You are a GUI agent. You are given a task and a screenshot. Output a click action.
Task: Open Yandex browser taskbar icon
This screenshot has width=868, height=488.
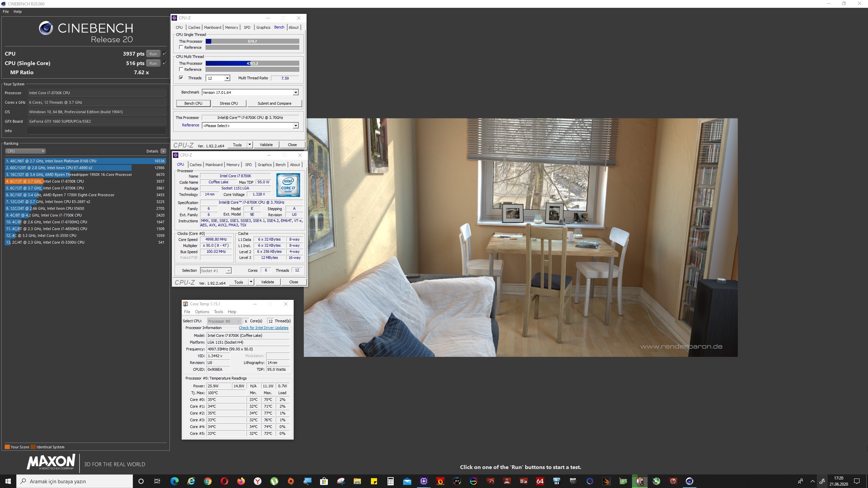click(x=258, y=481)
